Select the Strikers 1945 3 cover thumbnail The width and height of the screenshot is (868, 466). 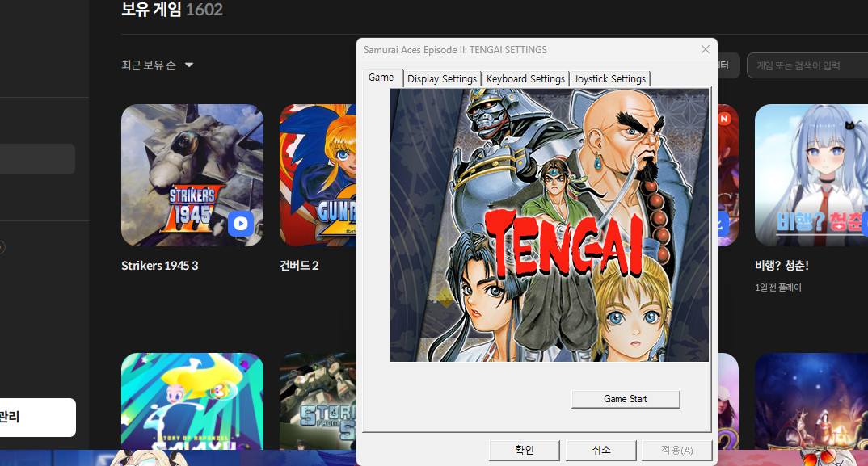click(192, 175)
